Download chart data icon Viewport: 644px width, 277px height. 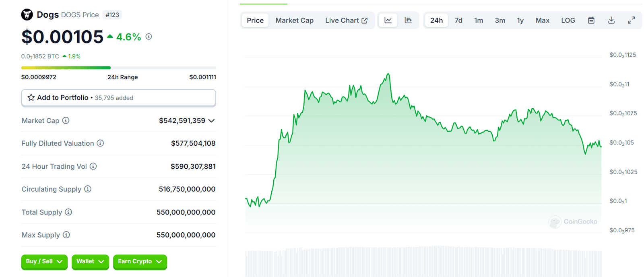[611, 20]
